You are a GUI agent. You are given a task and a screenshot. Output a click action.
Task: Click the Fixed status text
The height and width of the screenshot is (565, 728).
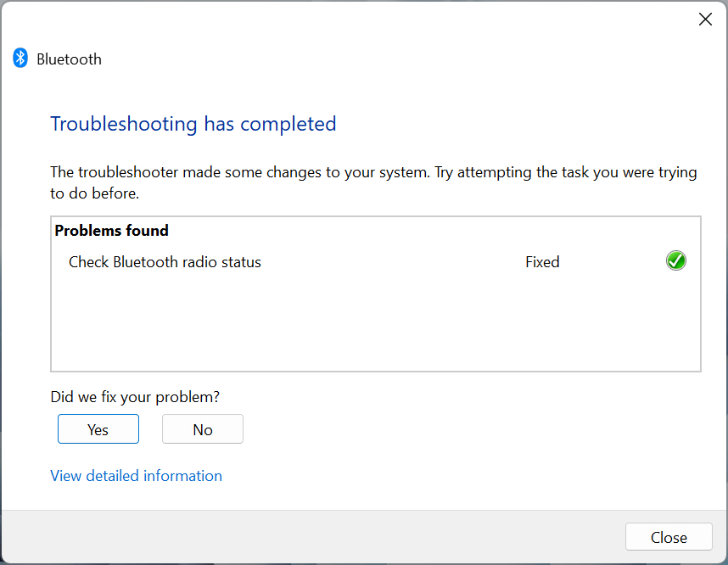pos(542,262)
